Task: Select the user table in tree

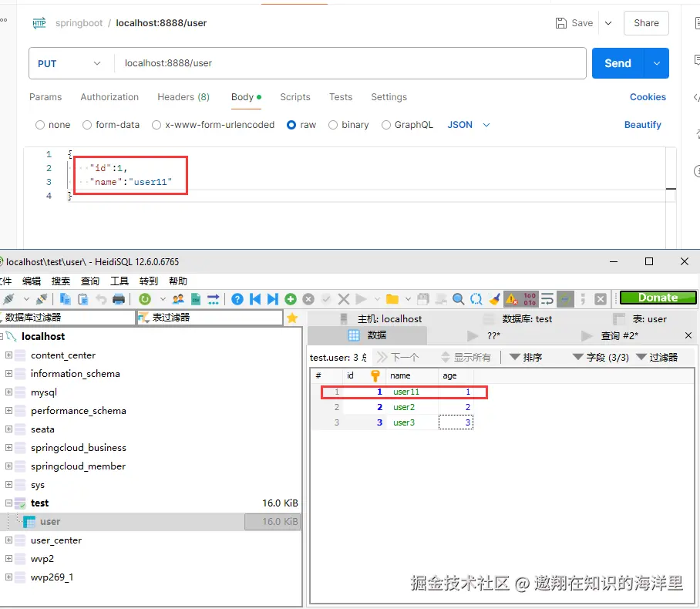Action: [50, 521]
